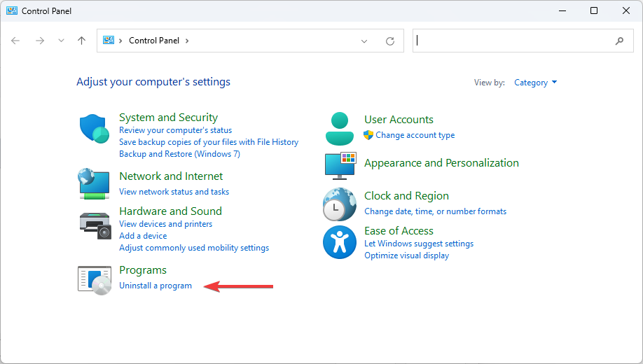
Task: Open Backup and Restore (Windows 7)
Action: pyautogui.click(x=179, y=154)
